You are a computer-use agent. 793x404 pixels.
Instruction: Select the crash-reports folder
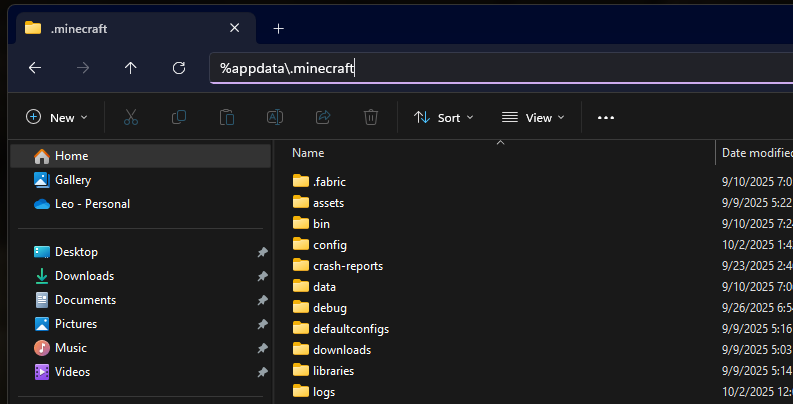pos(347,266)
